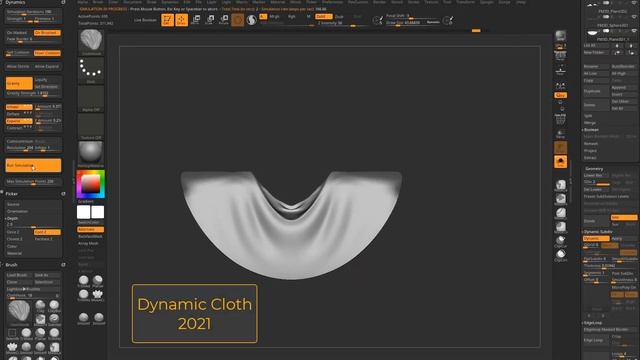Select the PM3D_Plane3D2 subtool
This screenshot has width=640, height=360.
(612, 11)
